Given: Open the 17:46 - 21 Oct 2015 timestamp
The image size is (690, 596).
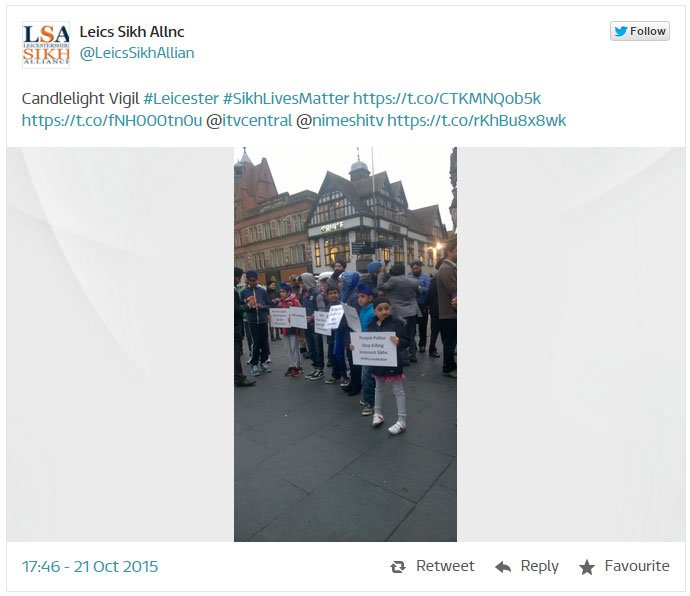Looking at the screenshot, I should coord(90,567).
